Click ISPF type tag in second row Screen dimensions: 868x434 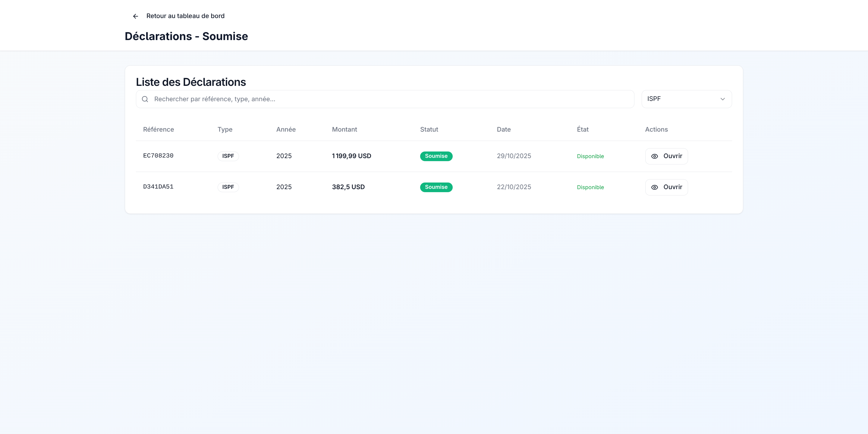pos(228,187)
